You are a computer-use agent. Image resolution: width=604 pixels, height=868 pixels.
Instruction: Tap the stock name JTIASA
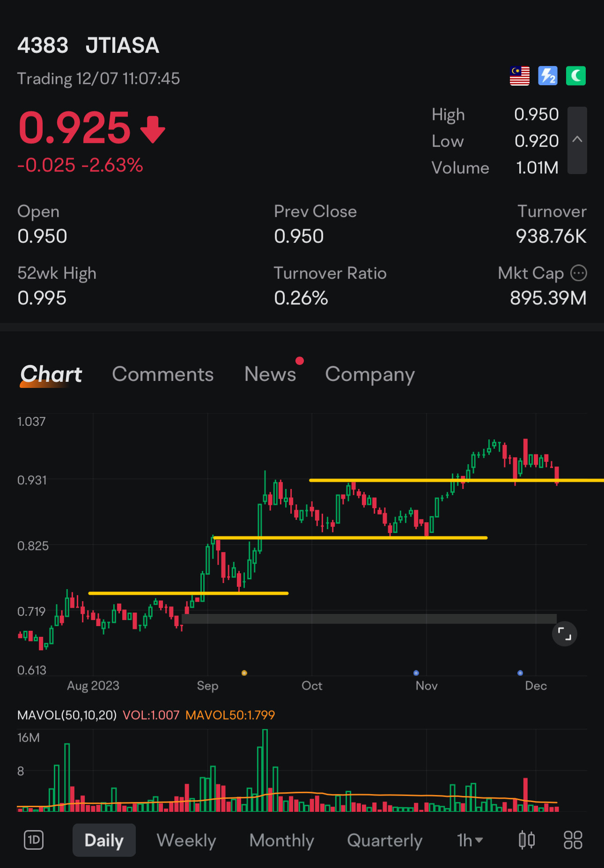point(122,45)
